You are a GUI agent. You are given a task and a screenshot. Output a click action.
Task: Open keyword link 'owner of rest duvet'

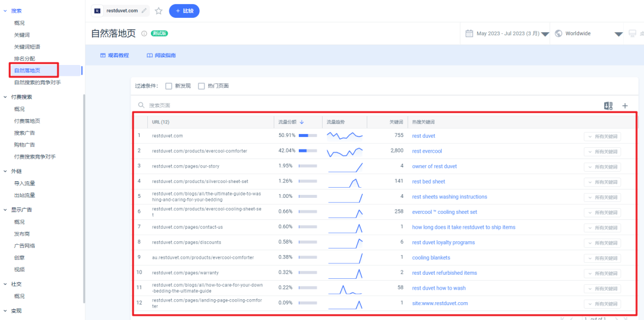(435, 167)
